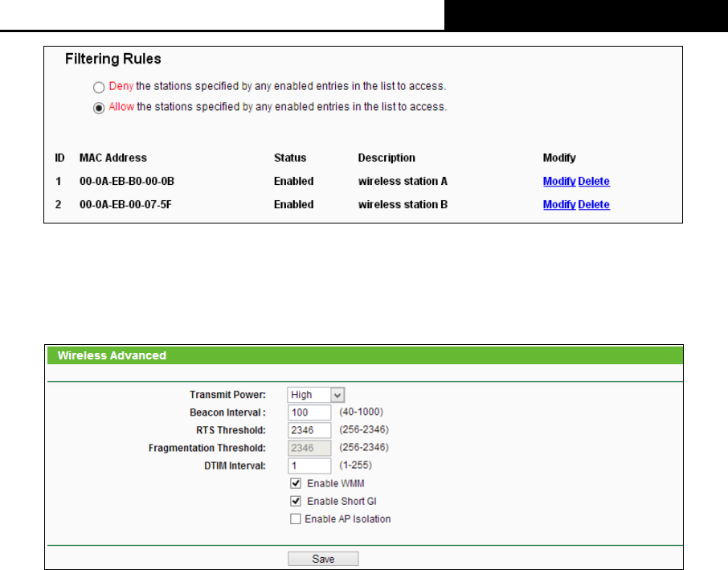
Task: Click Enabled status for wireless station B
Action: click(x=293, y=204)
